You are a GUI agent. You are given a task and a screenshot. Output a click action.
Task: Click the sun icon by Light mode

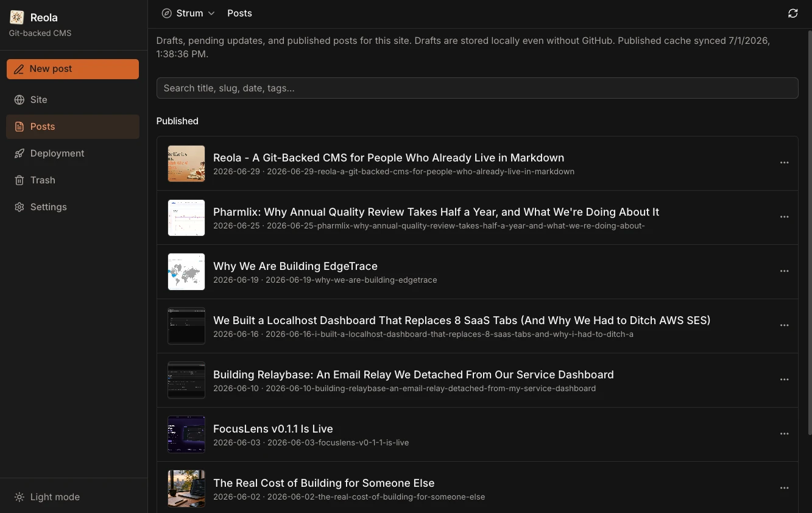tap(19, 497)
